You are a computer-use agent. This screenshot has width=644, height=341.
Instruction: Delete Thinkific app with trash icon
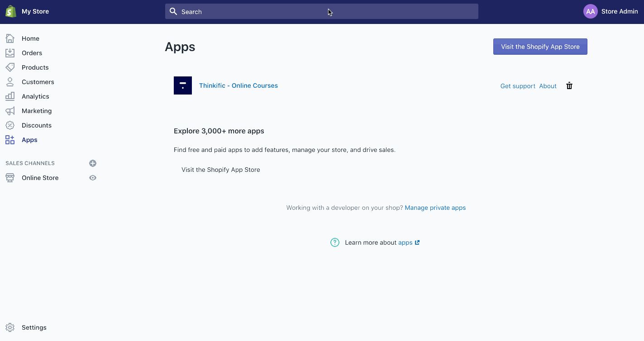pos(569,86)
